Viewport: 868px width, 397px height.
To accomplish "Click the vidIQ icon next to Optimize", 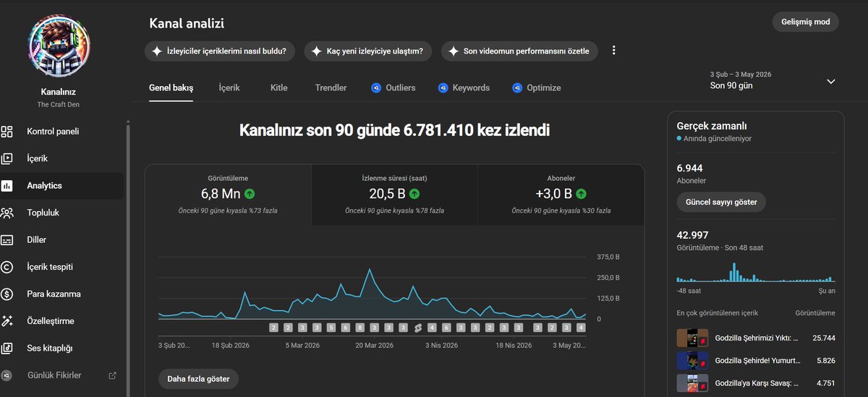I will [x=517, y=87].
